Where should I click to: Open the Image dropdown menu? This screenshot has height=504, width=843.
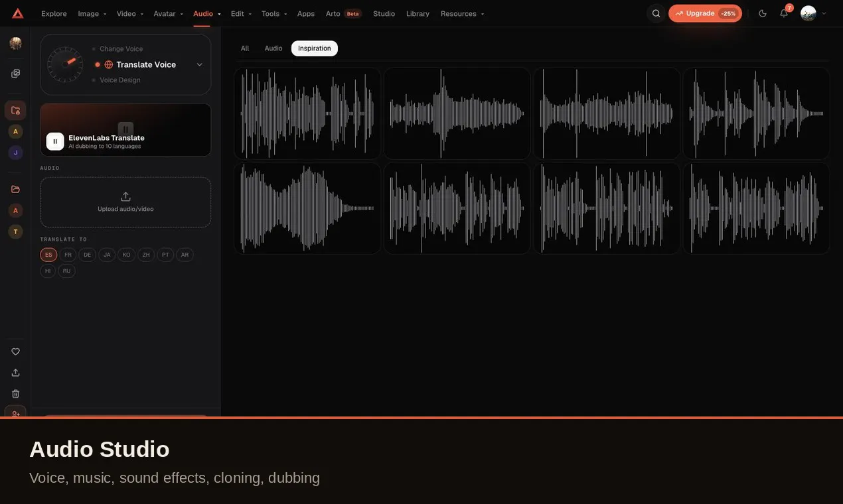pos(92,13)
